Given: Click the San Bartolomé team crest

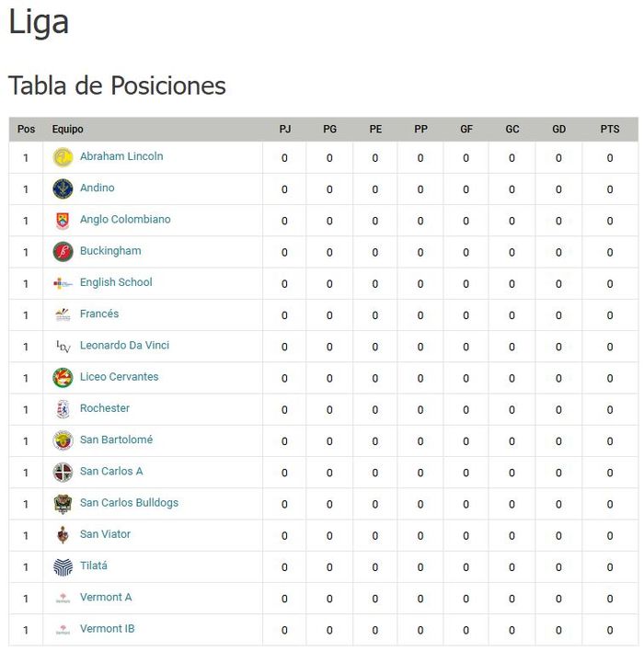Looking at the screenshot, I should click(63, 440).
